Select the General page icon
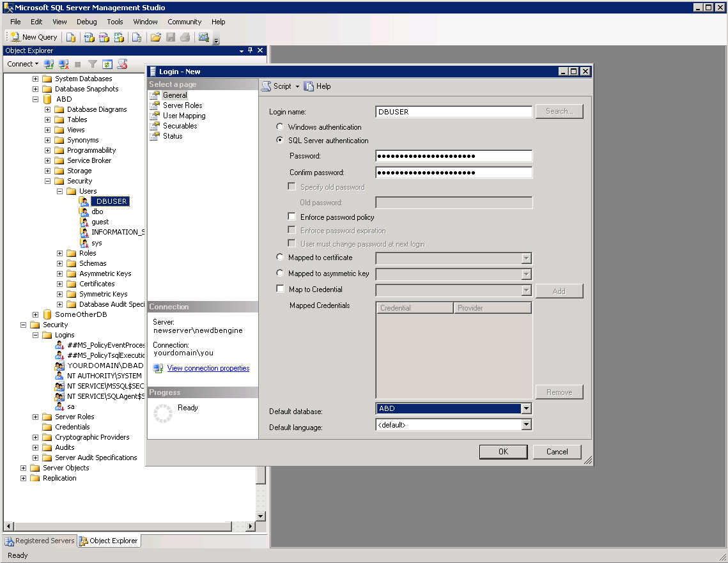Image resolution: width=728 pixels, height=563 pixels. pyautogui.click(x=155, y=95)
